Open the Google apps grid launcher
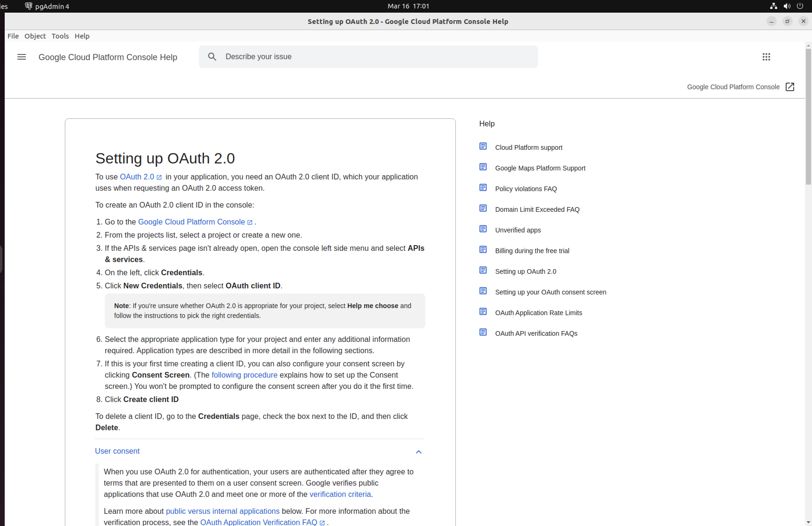The height and width of the screenshot is (526, 812). point(766,57)
